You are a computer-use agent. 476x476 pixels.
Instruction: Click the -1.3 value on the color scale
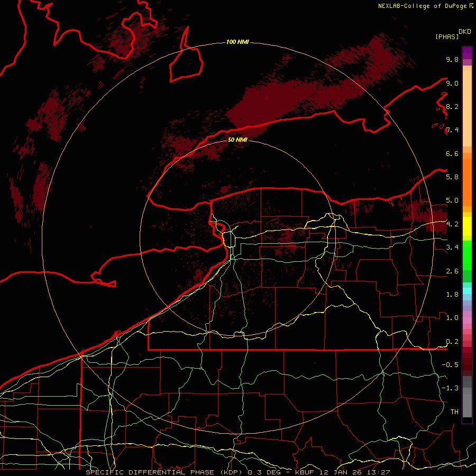tap(450, 388)
